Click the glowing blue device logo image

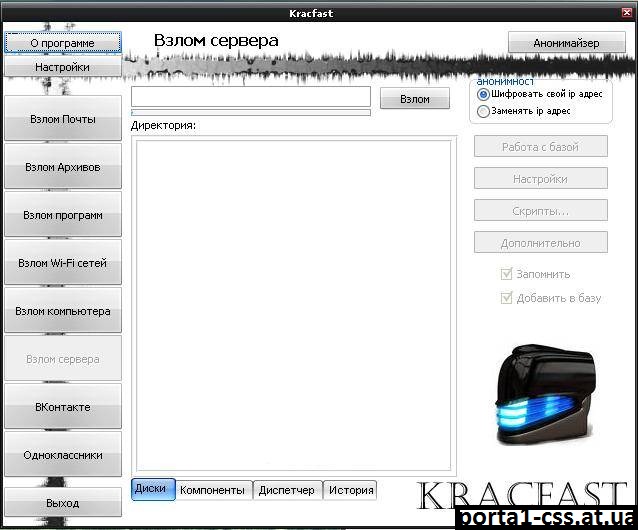click(x=540, y=395)
